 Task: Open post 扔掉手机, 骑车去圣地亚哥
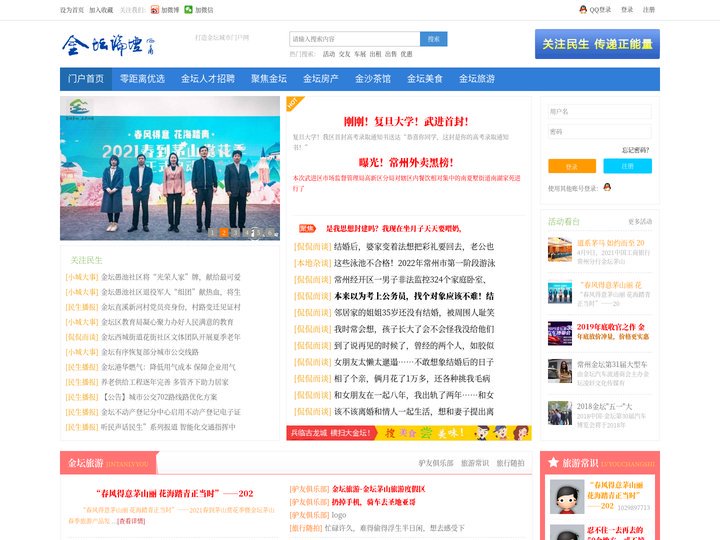[x=374, y=502]
